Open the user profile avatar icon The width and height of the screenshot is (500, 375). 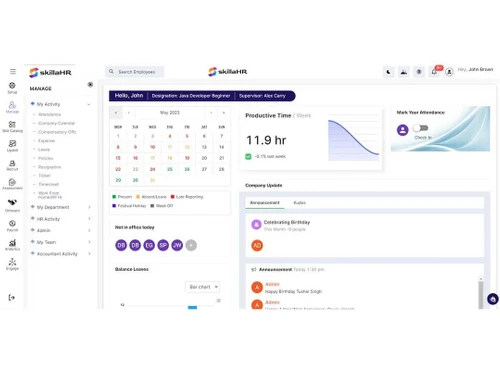pos(449,72)
